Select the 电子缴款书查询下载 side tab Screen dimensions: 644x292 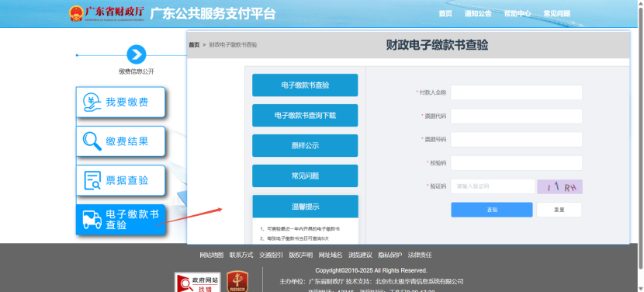(x=305, y=116)
